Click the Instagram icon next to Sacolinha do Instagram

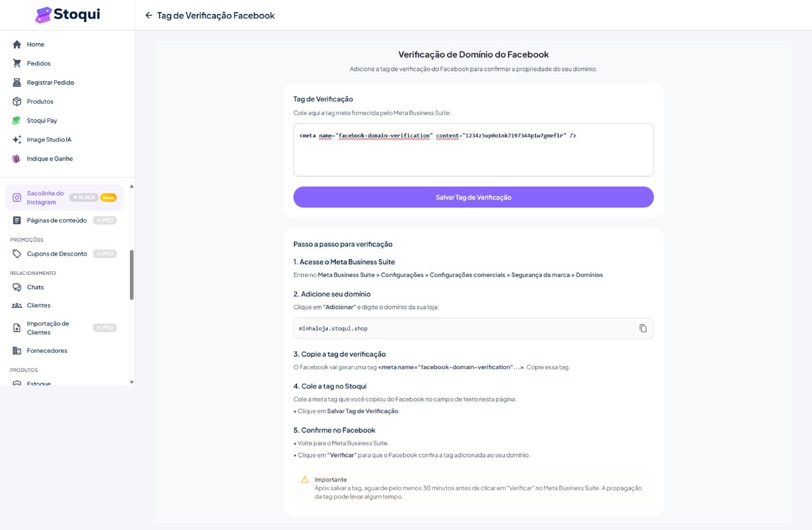click(17, 197)
